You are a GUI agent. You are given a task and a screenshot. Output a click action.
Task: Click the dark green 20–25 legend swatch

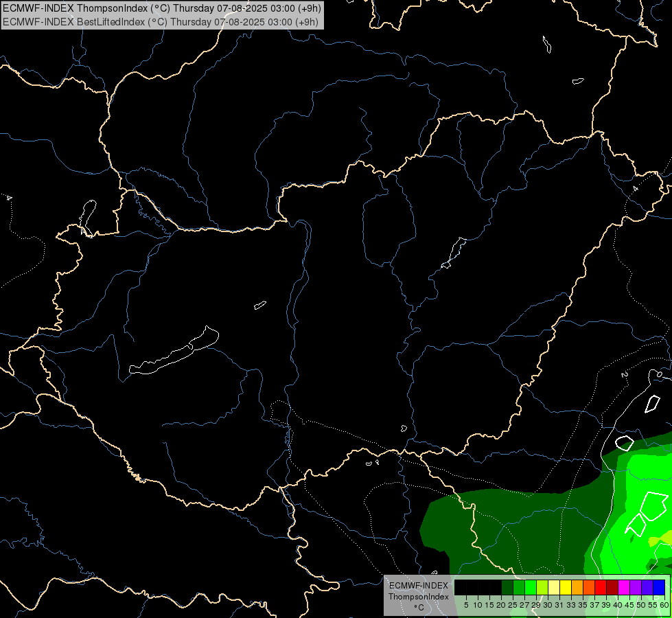507,587
